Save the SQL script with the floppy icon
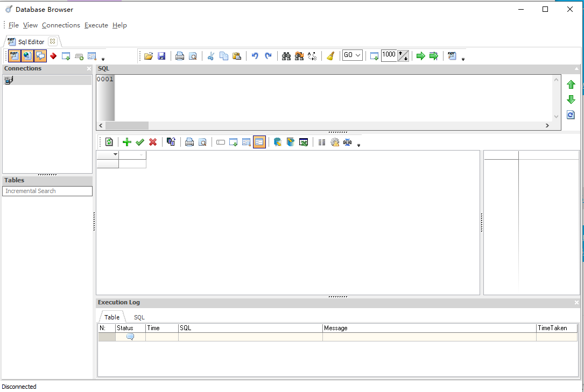 tap(161, 56)
